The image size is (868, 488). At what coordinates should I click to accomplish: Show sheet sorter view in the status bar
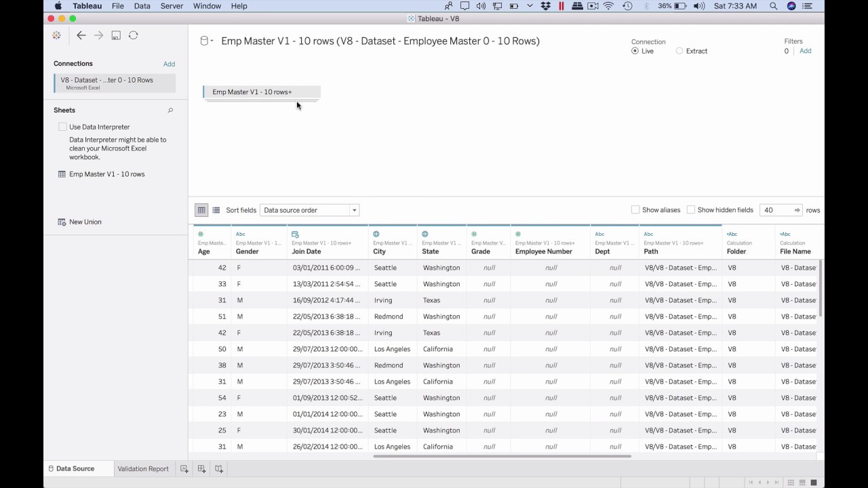791,483
